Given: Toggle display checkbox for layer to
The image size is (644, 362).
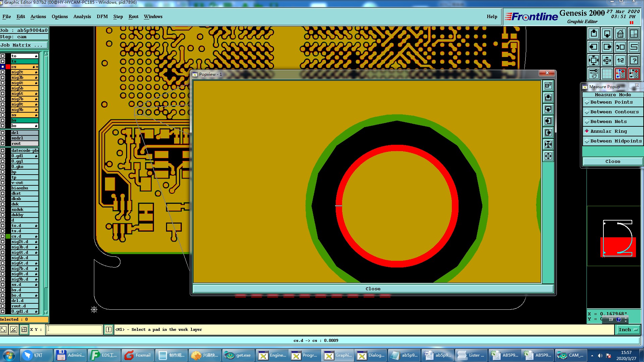Looking at the screenshot, I should [3, 56].
